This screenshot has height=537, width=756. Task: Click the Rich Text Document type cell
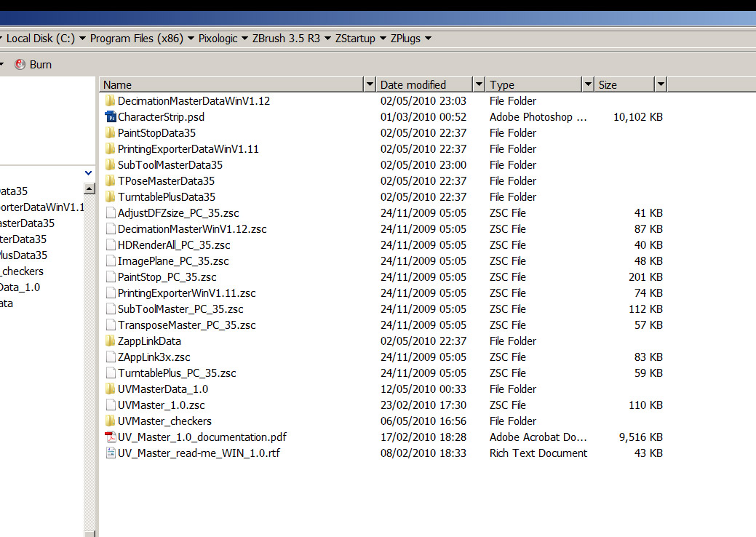coord(538,453)
